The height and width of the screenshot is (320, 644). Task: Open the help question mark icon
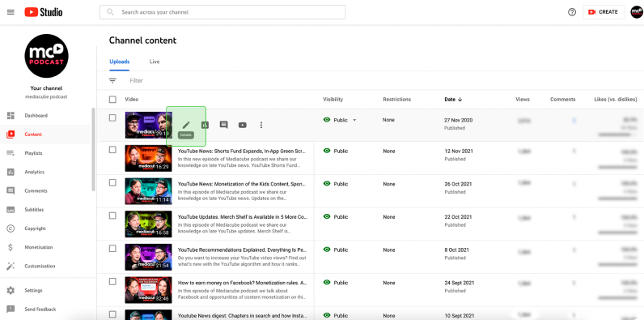click(572, 12)
